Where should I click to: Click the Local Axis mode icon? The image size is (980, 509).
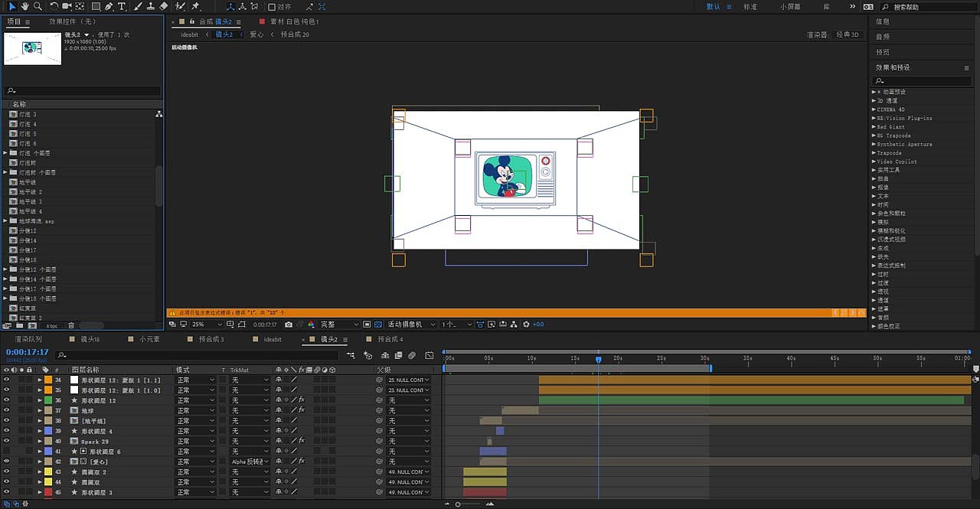(x=231, y=6)
